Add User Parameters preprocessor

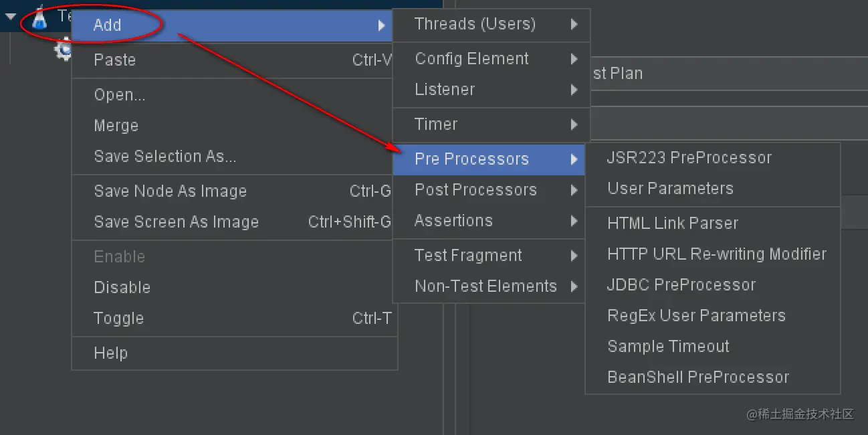pyautogui.click(x=670, y=189)
